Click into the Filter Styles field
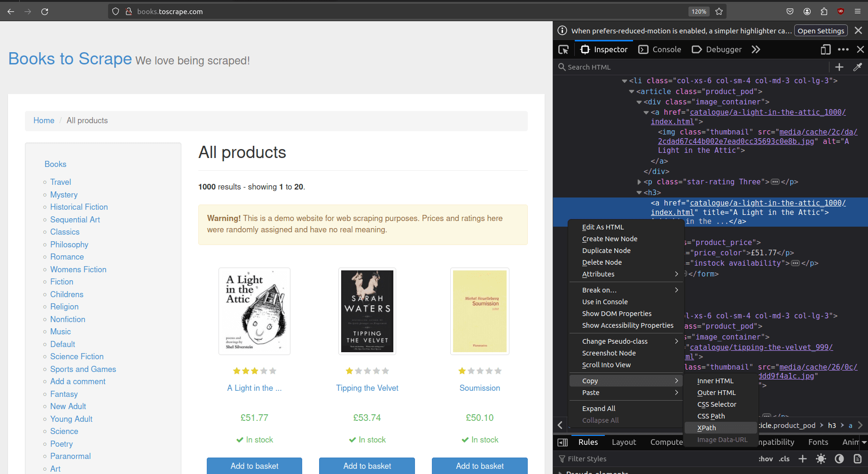868x474 pixels. [x=656, y=458]
